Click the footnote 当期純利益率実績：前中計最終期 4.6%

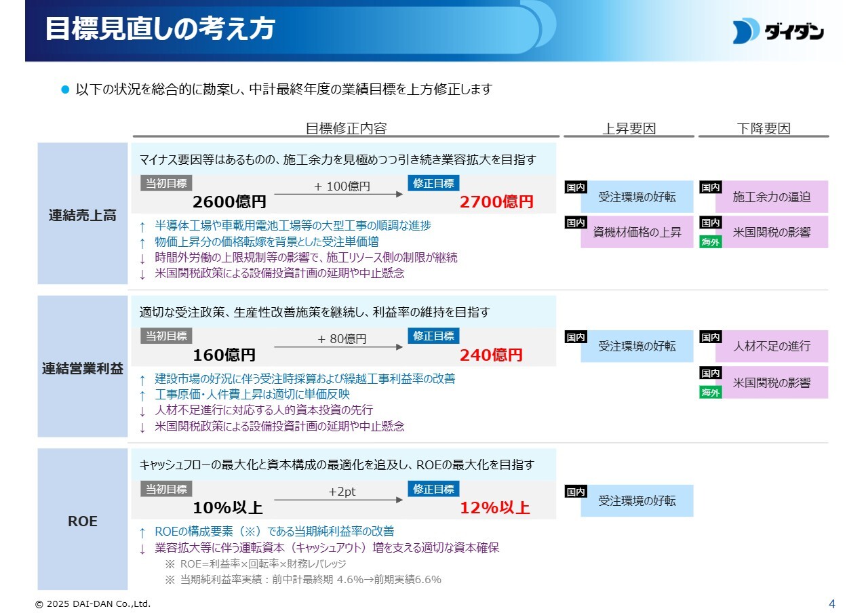click(x=311, y=580)
